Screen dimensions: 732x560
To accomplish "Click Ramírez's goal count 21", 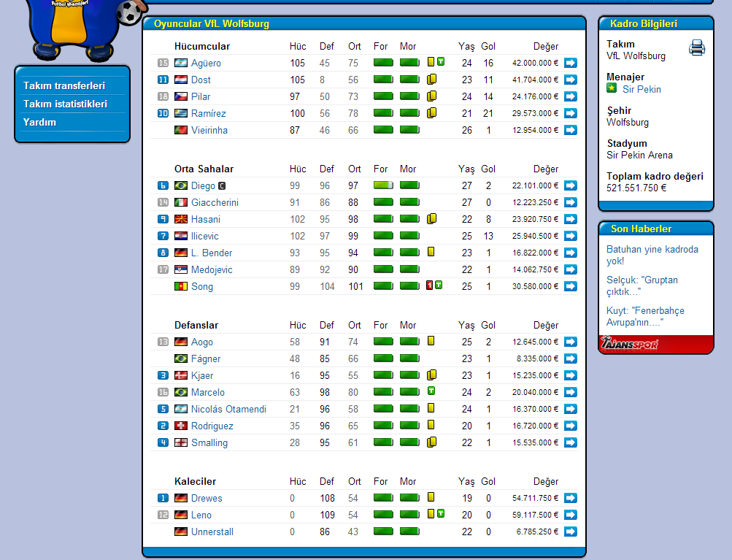I will (488, 113).
